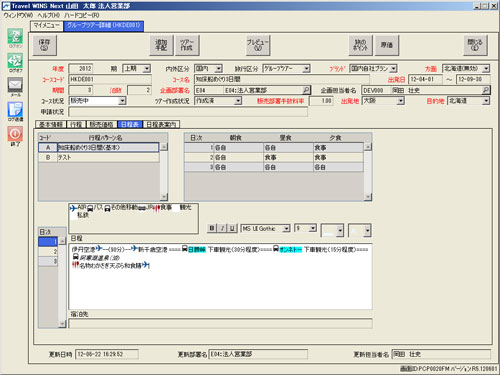This screenshot has width=500, height=375.
Task: Click the JR train icon in the legend
Action: coord(142,208)
